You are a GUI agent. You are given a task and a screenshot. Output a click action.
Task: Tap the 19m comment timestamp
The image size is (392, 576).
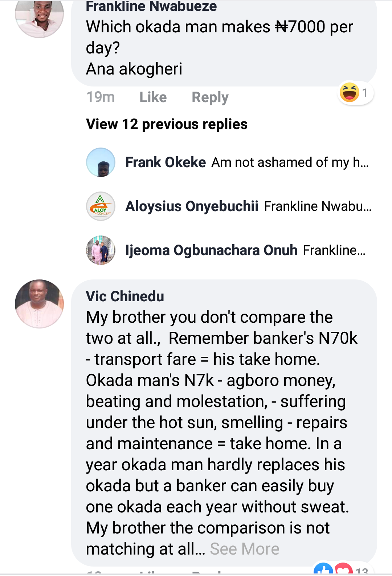101,97
